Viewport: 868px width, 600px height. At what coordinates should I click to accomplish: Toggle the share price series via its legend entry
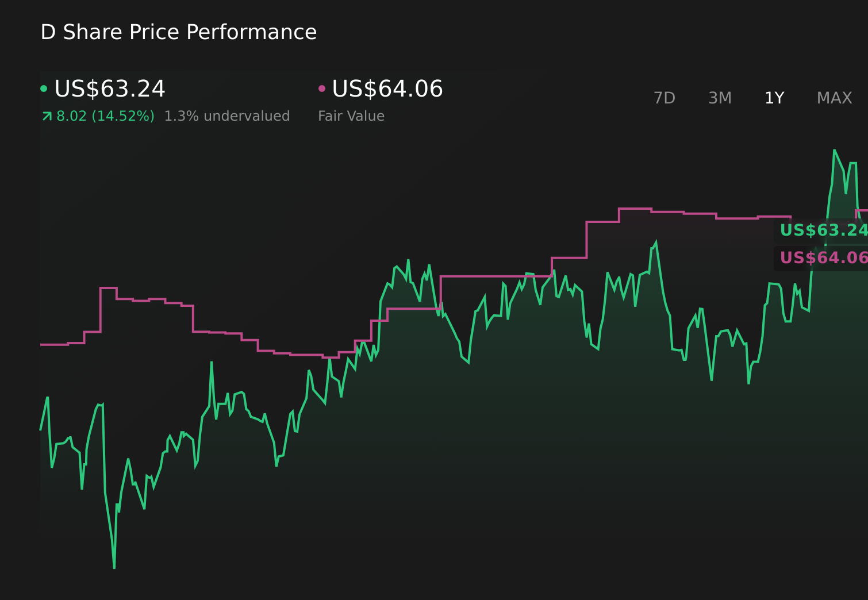coord(109,89)
